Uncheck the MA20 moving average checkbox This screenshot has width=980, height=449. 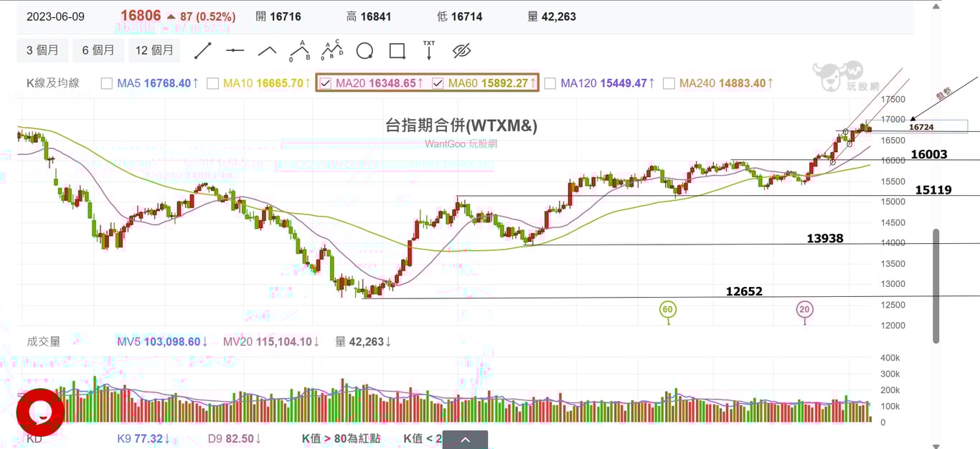point(326,83)
